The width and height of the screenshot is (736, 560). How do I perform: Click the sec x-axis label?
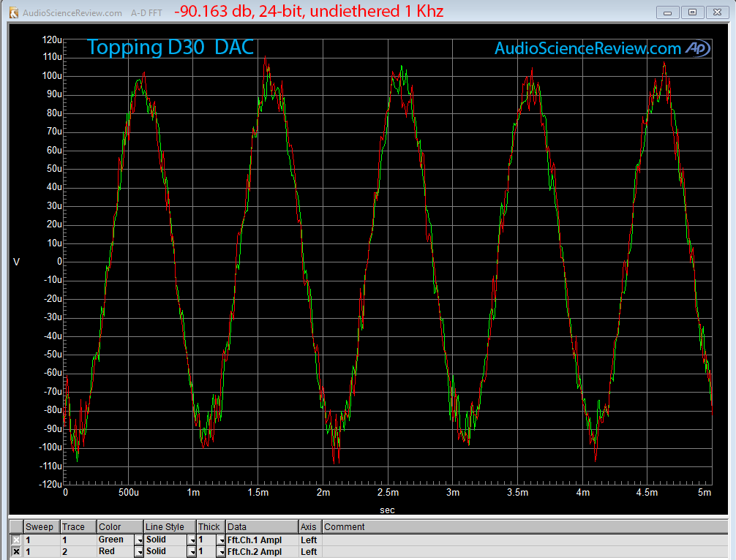(387, 510)
